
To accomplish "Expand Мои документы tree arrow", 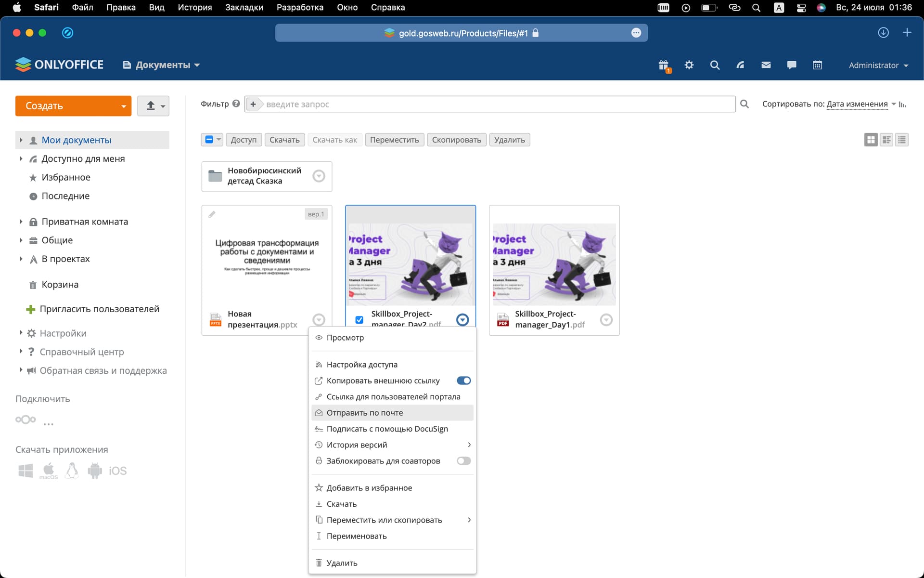I will click(21, 140).
